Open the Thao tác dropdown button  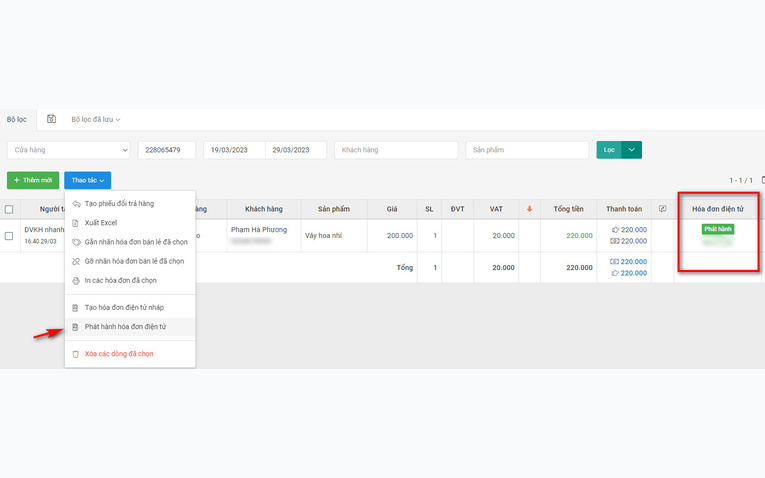tap(87, 180)
